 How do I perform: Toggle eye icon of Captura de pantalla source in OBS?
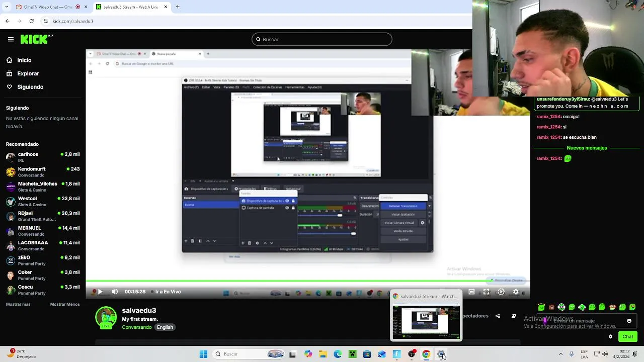(x=287, y=208)
